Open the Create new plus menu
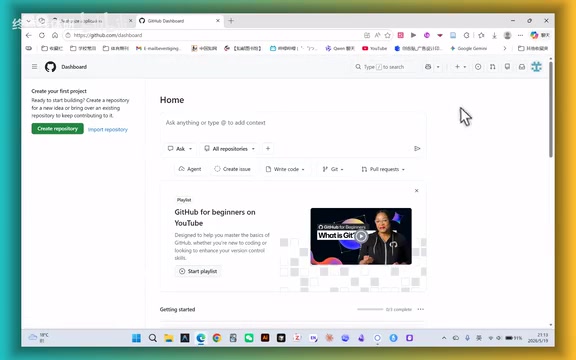Screen dimensions: 576x360 pyautogui.click(x=460, y=67)
